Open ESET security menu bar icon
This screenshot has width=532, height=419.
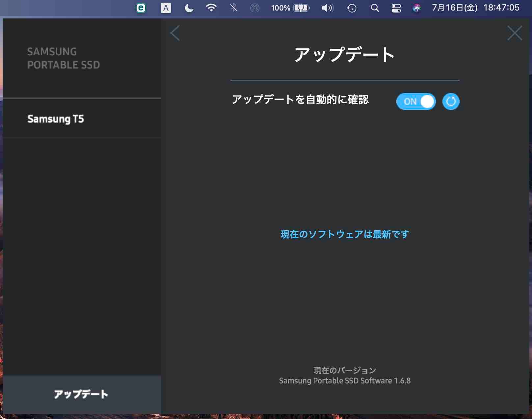coord(141,8)
